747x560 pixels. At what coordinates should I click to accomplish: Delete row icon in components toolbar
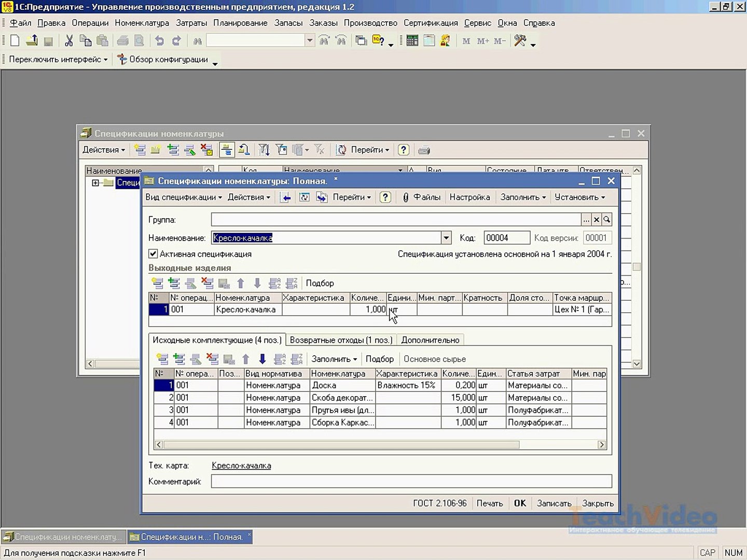pyautogui.click(x=212, y=359)
